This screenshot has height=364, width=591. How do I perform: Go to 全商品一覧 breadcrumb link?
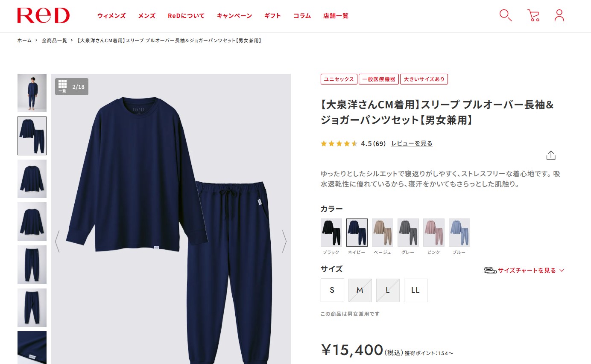tap(54, 41)
